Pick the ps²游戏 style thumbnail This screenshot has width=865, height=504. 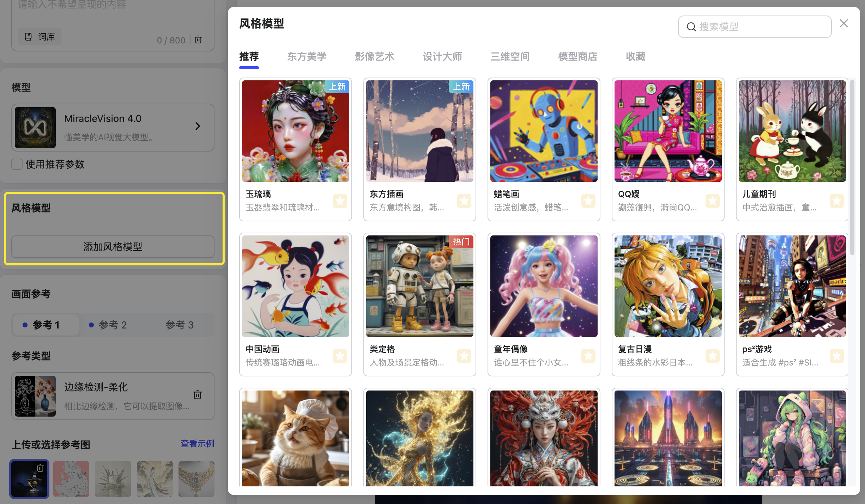point(792,286)
